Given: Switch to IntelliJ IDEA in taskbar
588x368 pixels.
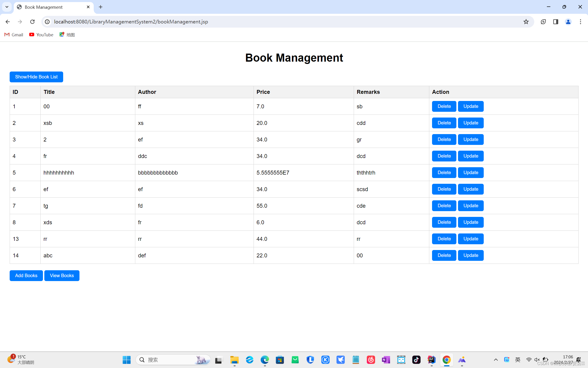Looking at the screenshot, I should point(432,360).
